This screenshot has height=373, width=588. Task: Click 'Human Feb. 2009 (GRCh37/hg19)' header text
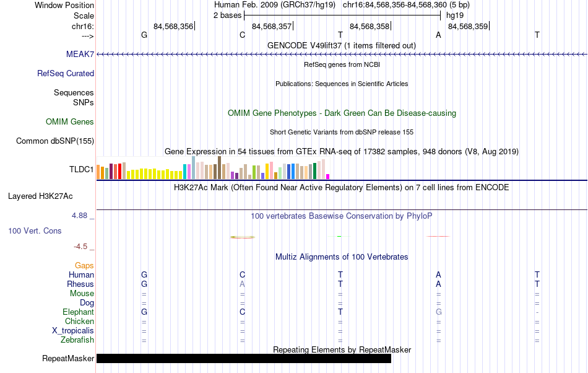[x=276, y=5]
